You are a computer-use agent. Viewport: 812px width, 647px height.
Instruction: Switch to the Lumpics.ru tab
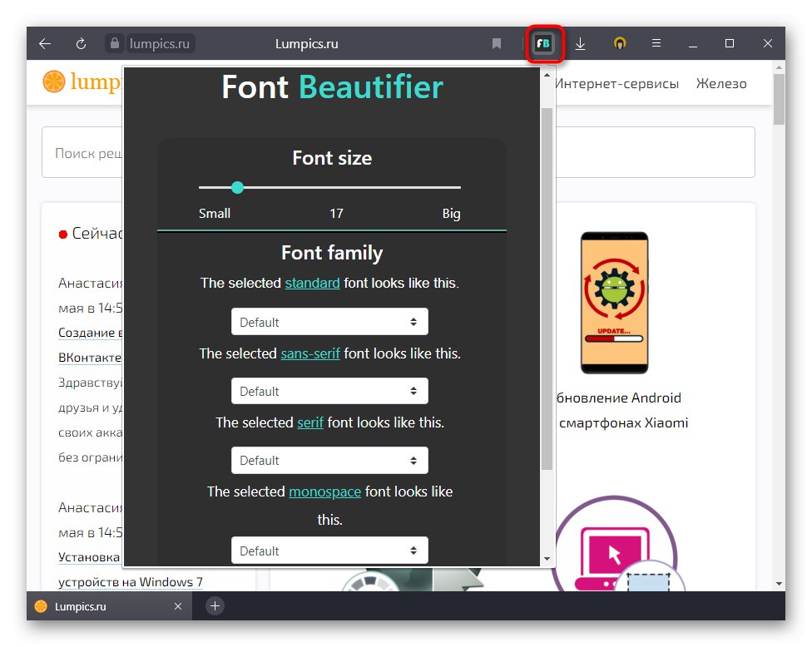pos(109,606)
